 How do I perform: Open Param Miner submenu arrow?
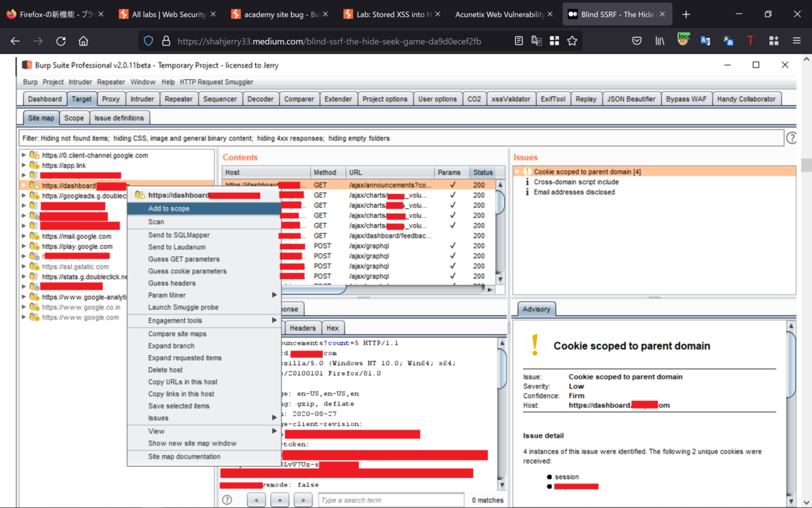(x=274, y=295)
